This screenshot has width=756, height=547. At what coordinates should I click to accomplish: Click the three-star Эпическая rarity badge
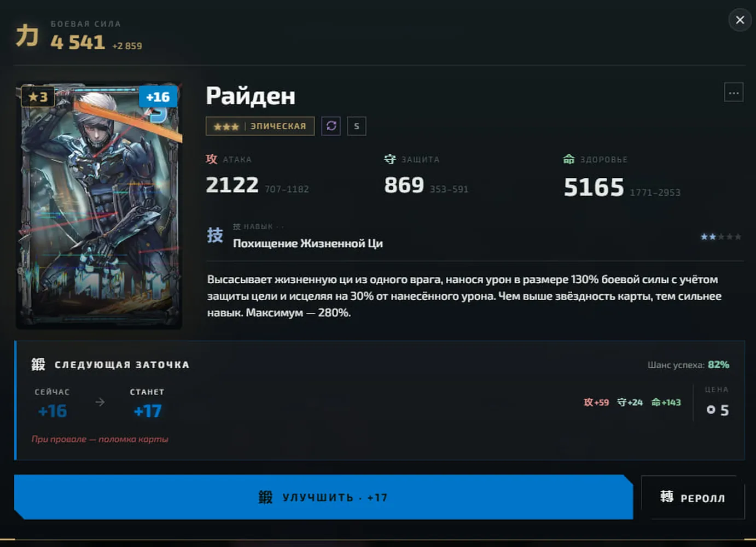pos(260,126)
